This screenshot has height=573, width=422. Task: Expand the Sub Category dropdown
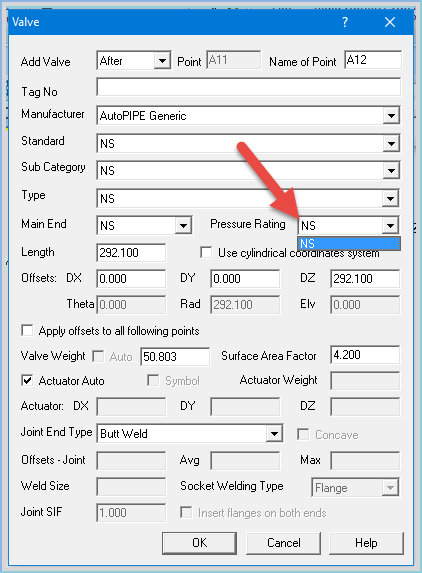point(391,171)
